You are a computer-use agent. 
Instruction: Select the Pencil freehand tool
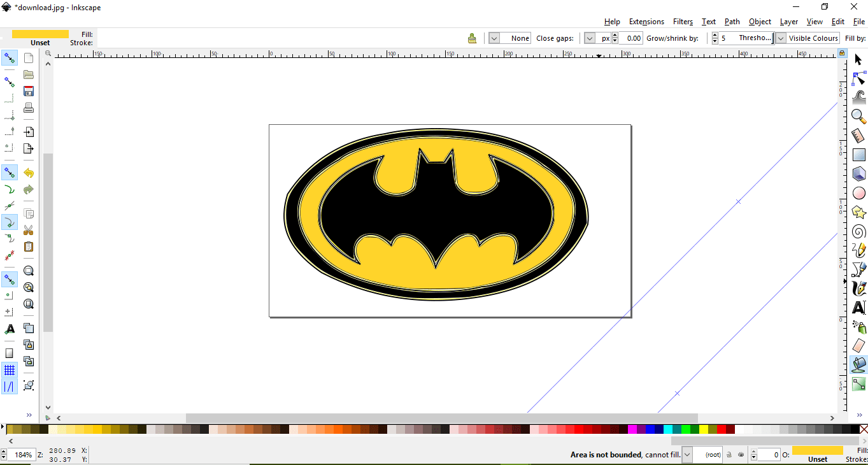coord(858,250)
